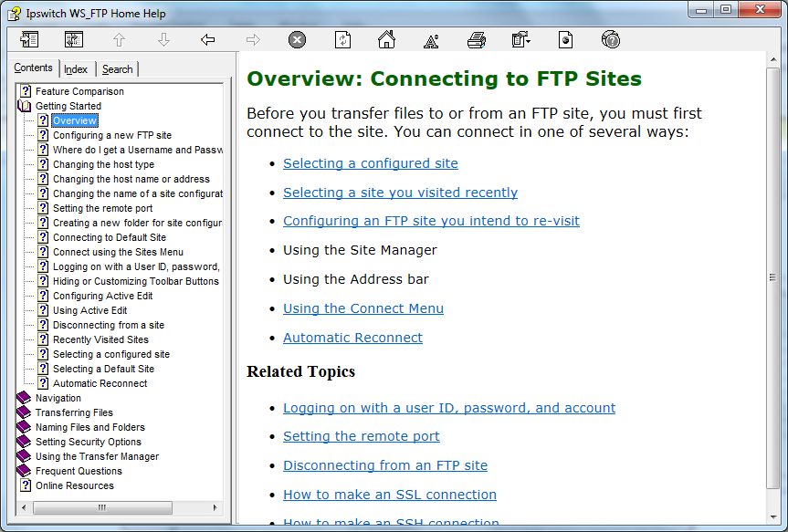This screenshot has width=788, height=532.
Task: Click the contents tree horizontal scrollbar thumb
Action: point(102,507)
